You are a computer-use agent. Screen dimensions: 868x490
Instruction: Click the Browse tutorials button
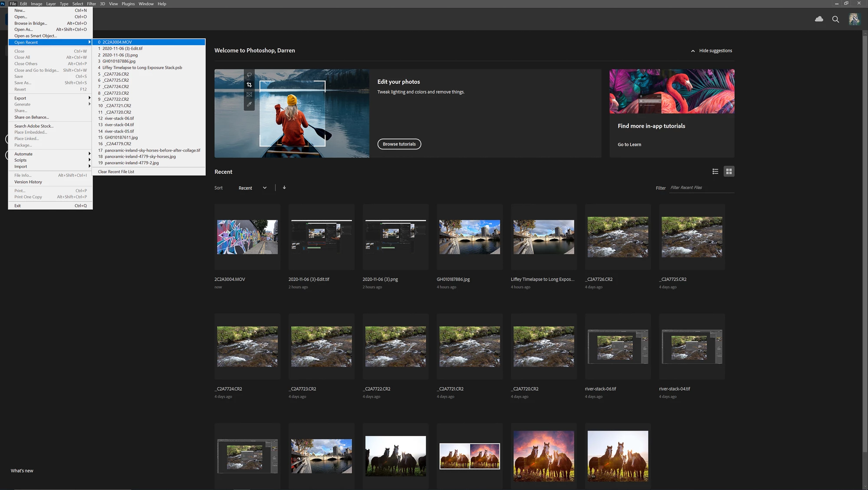(x=399, y=144)
